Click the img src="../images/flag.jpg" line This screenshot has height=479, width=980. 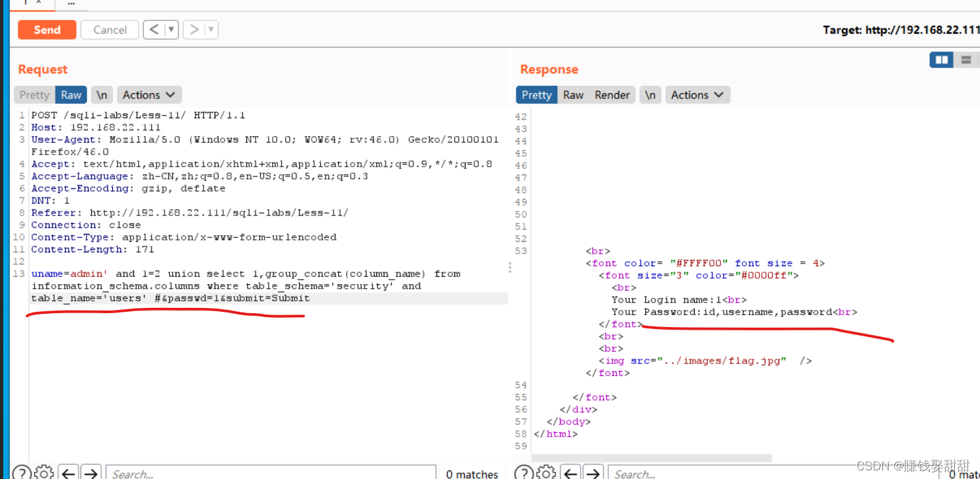click(705, 361)
